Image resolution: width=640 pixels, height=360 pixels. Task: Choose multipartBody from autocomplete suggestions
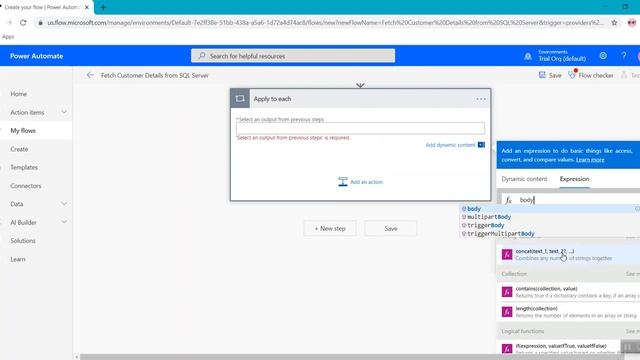point(489,217)
